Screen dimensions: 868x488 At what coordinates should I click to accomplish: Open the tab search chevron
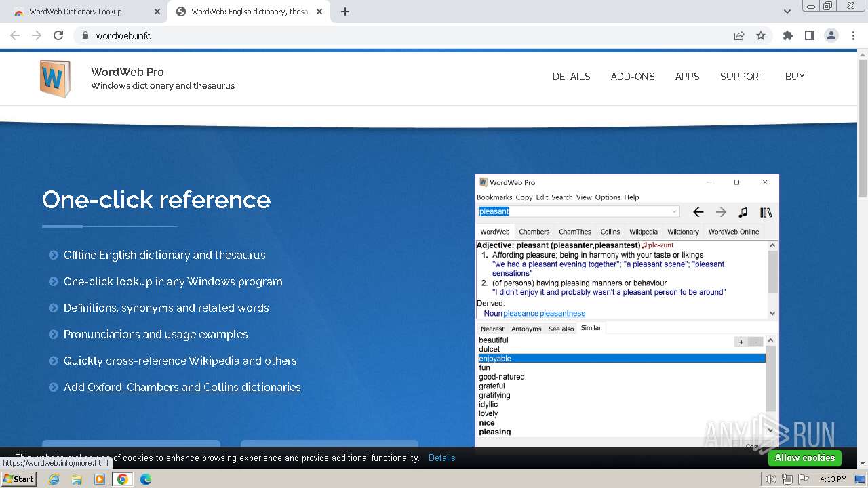point(787,12)
